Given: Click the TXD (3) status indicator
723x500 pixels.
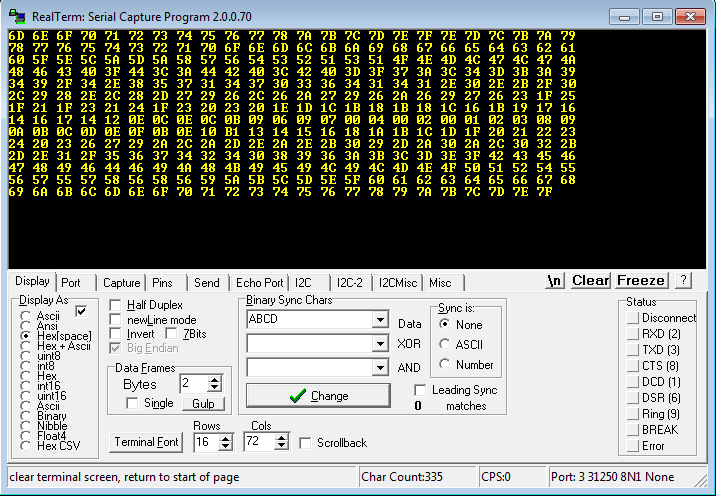Looking at the screenshot, I should tap(632, 350).
